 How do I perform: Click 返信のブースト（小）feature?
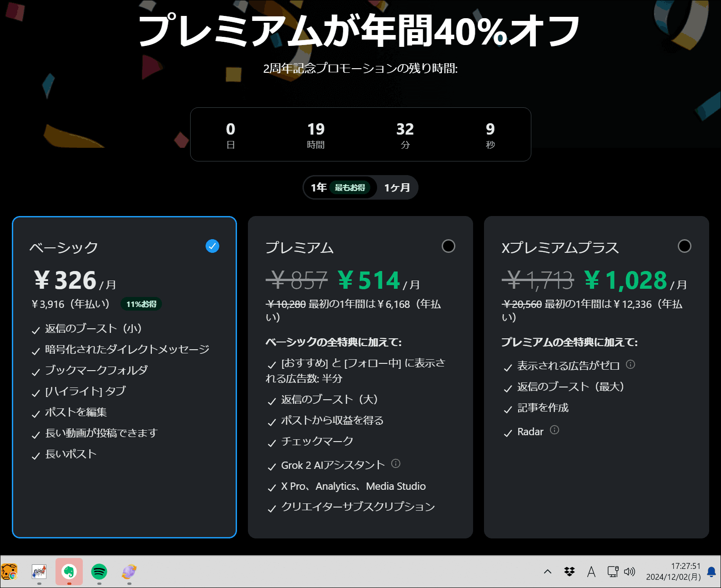[93, 328]
